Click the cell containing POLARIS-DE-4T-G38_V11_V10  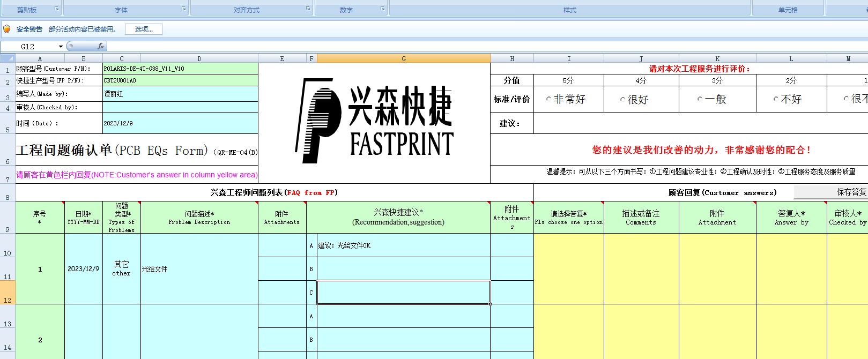click(x=180, y=69)
